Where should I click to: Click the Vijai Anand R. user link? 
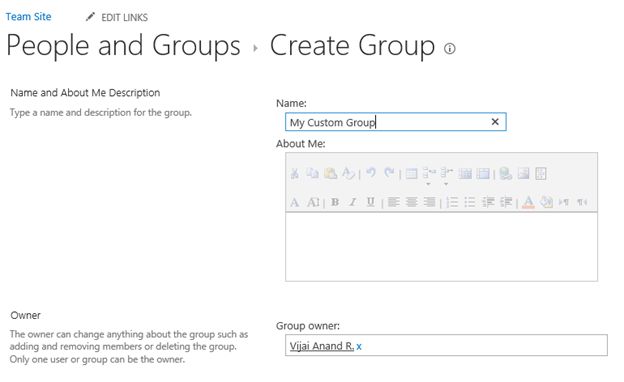pos(322,346)
